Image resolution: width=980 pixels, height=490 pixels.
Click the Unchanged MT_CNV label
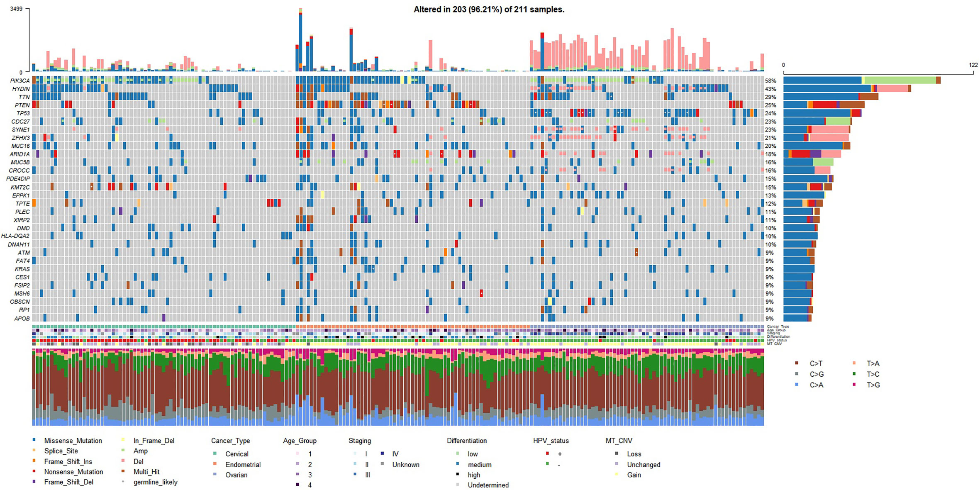click(644, 465)
